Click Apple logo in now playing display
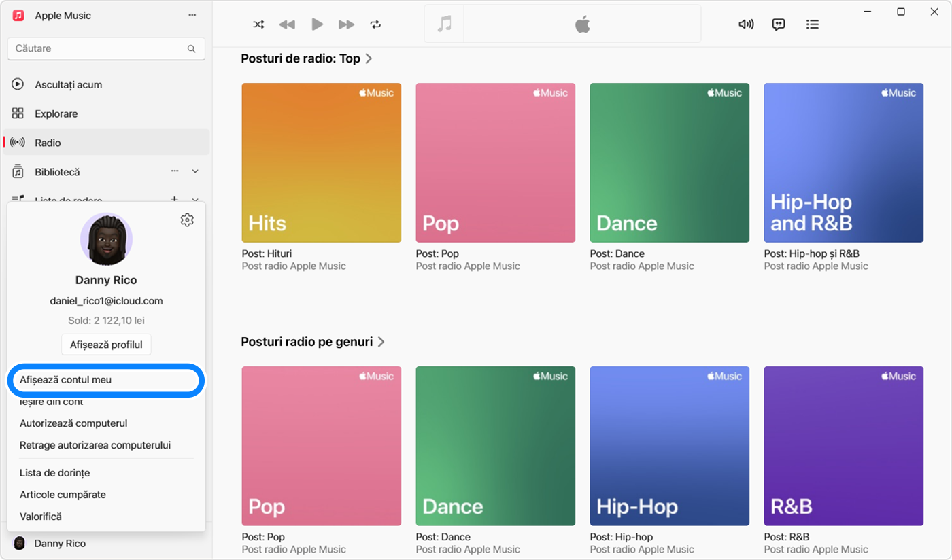This screenshot has width=952, height=560. [582, 24]
